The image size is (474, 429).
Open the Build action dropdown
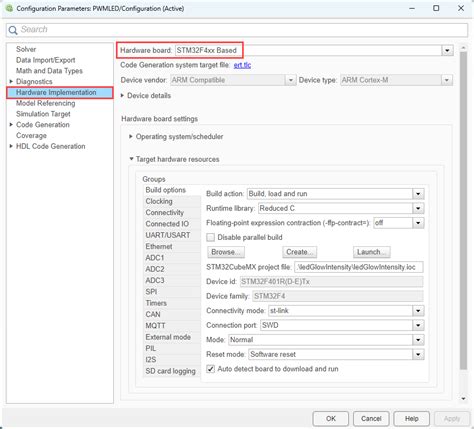[418, 194]
